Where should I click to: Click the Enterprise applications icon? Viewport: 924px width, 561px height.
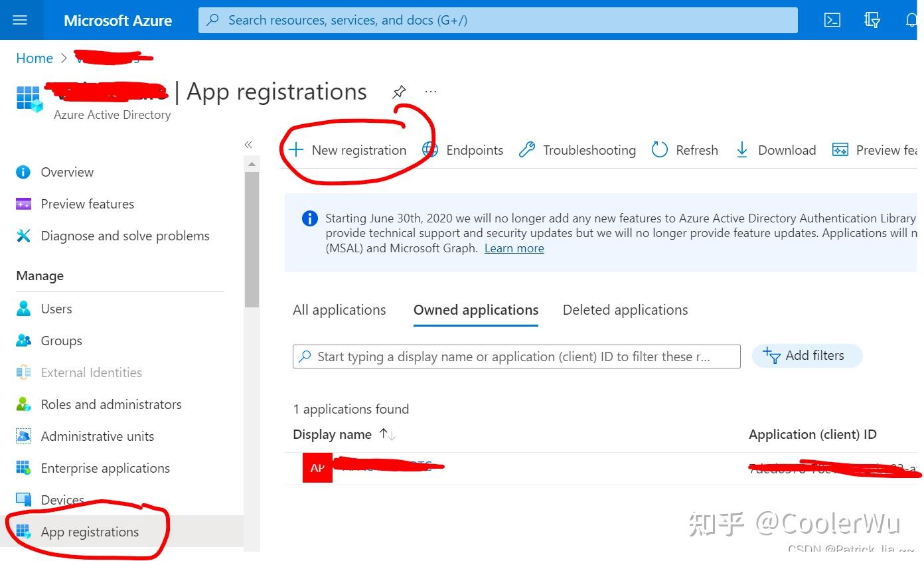23,468
